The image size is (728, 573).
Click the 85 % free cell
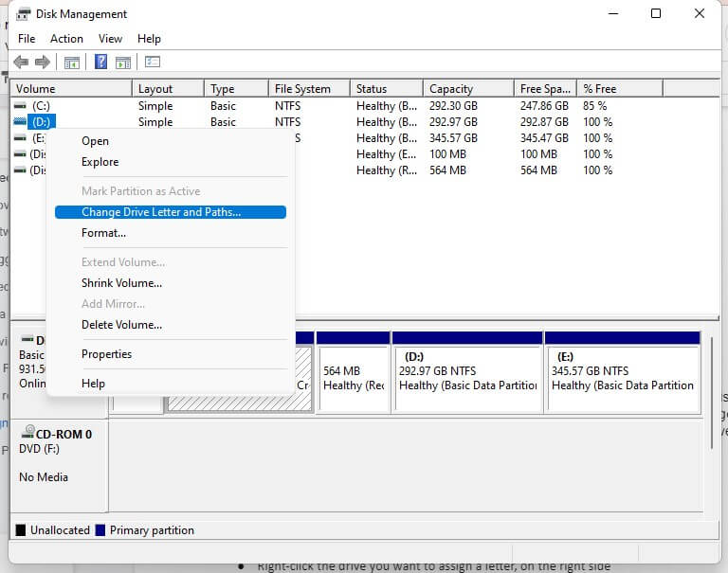(594, 106)
